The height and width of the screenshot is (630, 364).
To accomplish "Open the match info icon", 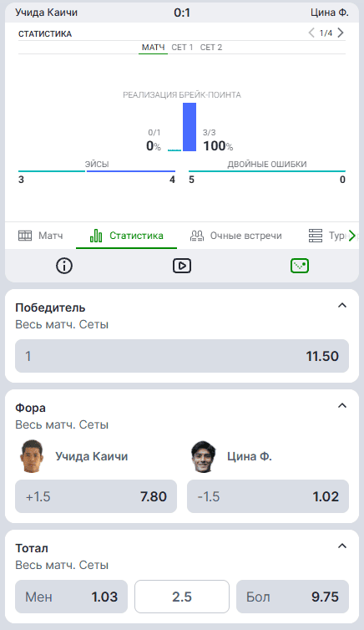I will [64, 266].
